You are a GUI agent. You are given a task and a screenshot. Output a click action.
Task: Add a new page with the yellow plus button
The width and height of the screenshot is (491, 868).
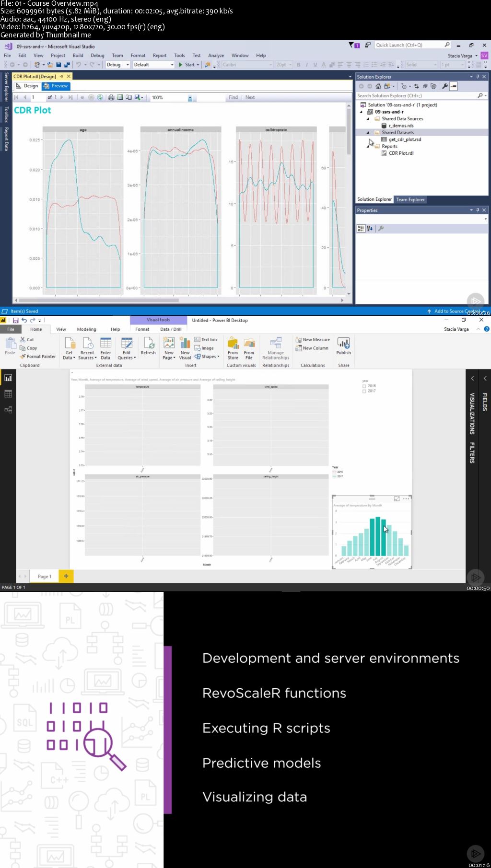click(66, 576)
